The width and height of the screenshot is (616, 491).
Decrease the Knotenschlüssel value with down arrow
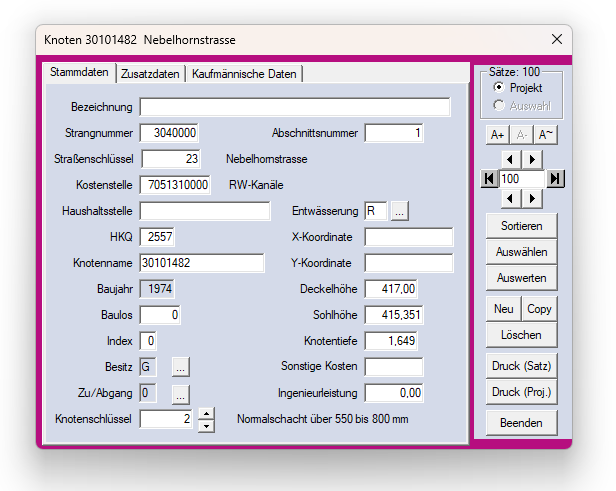[x=206, y=425]
